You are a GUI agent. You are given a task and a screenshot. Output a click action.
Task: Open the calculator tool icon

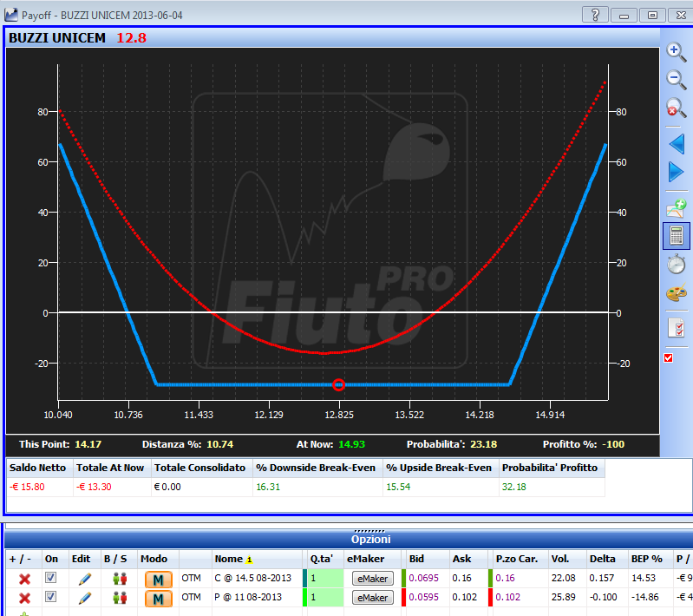click(677, 236)
